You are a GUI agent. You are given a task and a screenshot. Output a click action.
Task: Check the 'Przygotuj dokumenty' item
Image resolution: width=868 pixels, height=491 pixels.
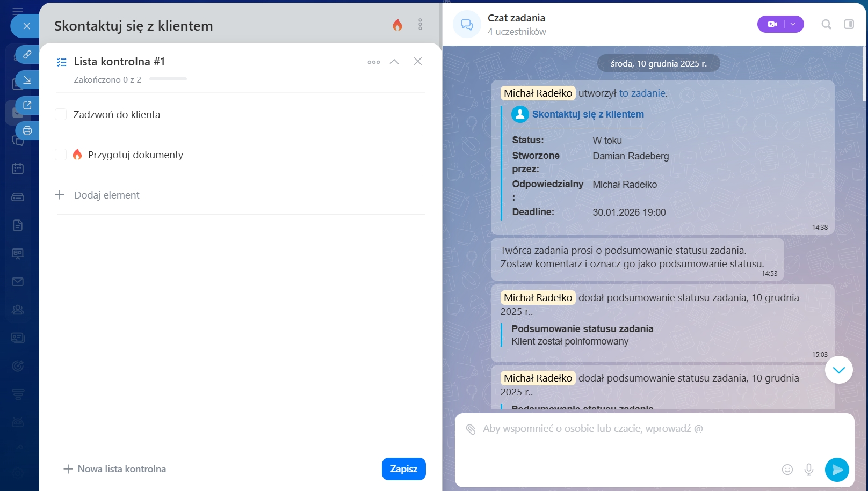point(61,155)
